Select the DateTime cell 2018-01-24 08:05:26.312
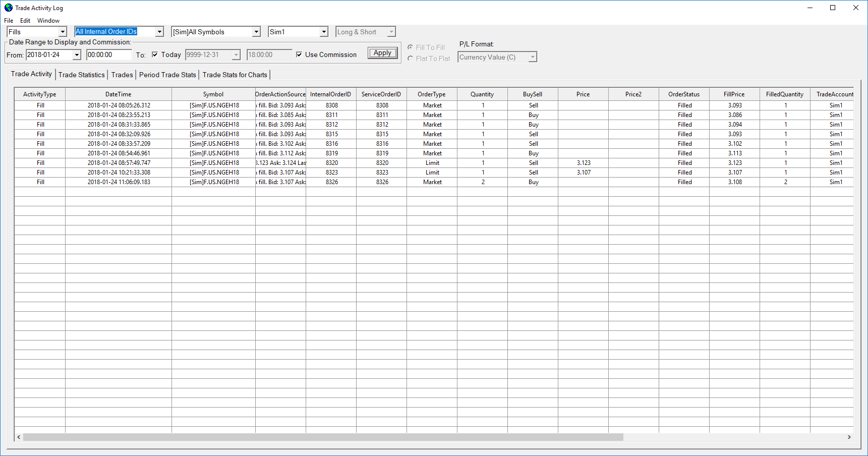Screen dimensions: 868x456 119,105
